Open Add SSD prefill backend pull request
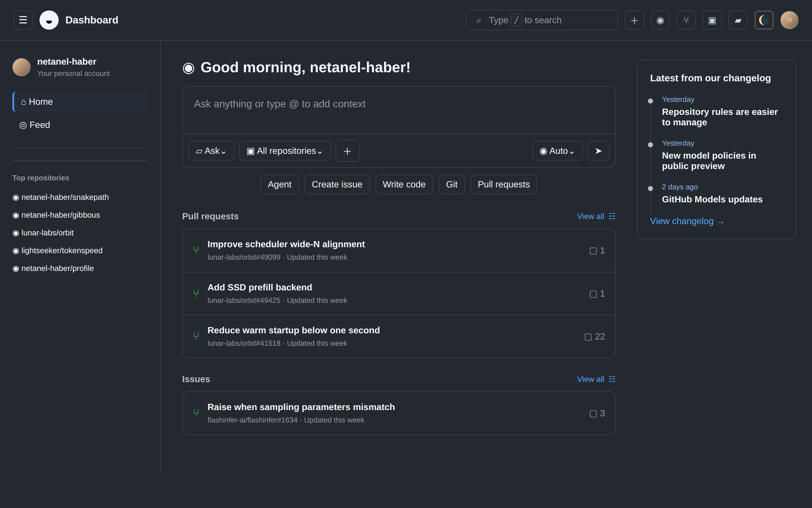Screen dimensions: 812x508 tap(260, 288)
